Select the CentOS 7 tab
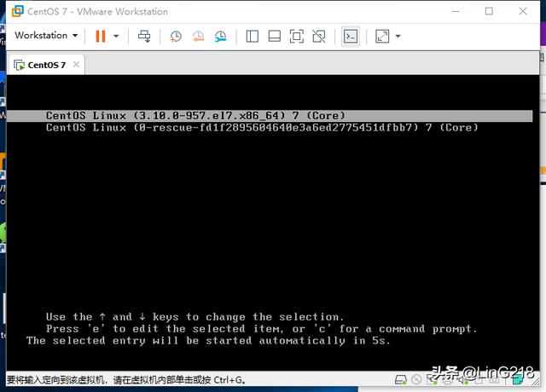 [46, 65]
